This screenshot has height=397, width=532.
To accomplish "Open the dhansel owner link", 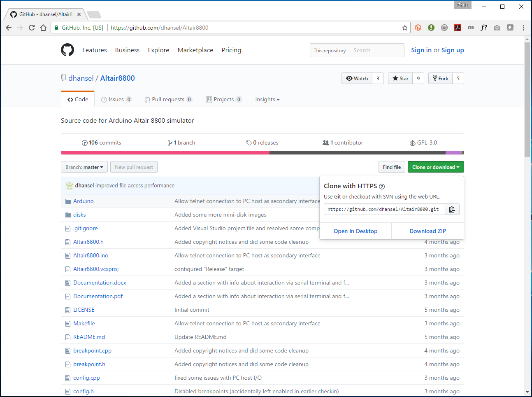I will 81,78.
